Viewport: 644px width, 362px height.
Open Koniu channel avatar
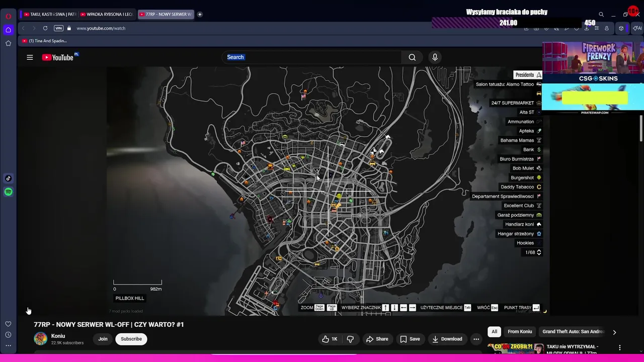[x=40, y=339]
